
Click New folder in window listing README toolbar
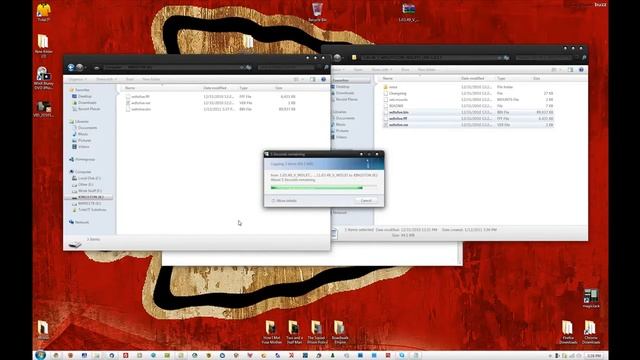pos(427,70)
